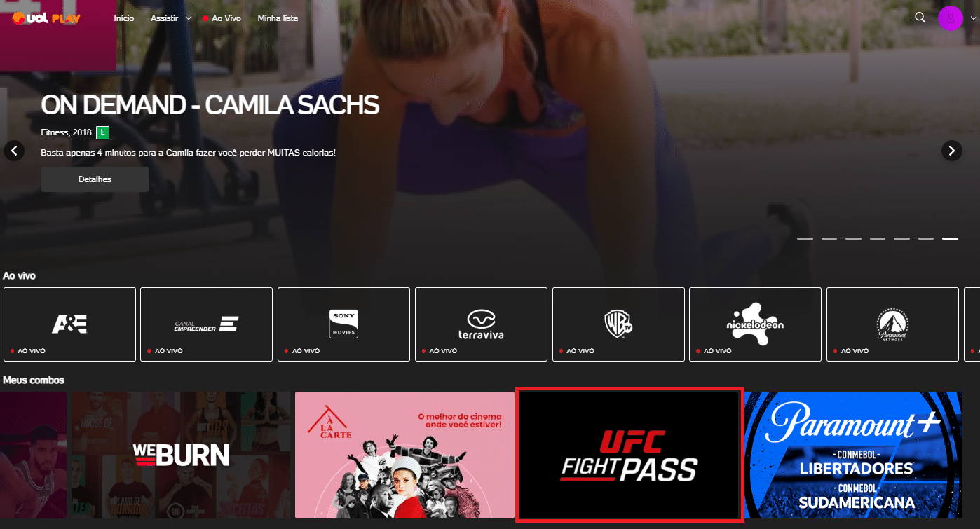Select the Warner TV live channel

618,324
